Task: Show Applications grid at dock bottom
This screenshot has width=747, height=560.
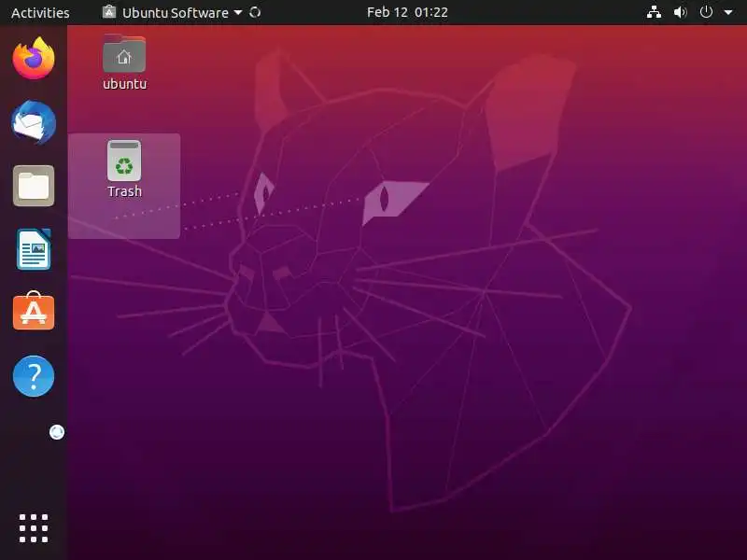Action: click(x=34, y=528)
